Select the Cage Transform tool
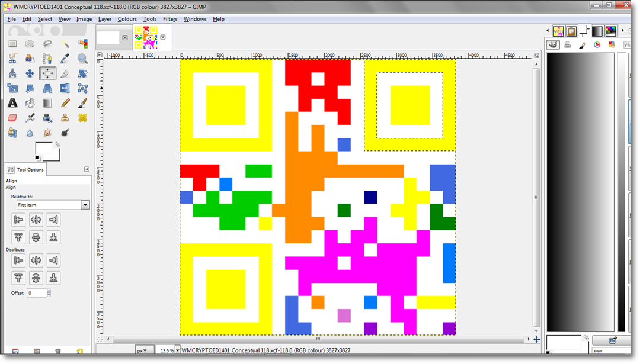 83,88
